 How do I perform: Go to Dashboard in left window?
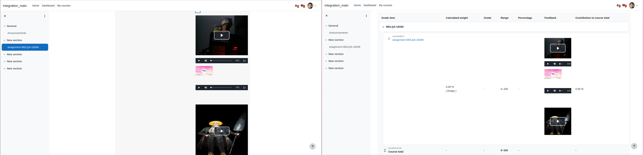(48, 6)
